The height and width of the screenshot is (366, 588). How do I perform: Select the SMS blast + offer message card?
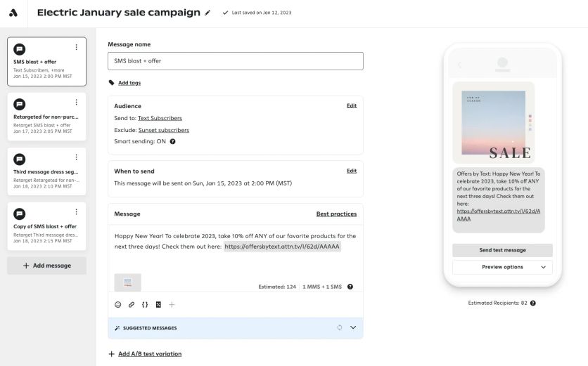(46, 61)
